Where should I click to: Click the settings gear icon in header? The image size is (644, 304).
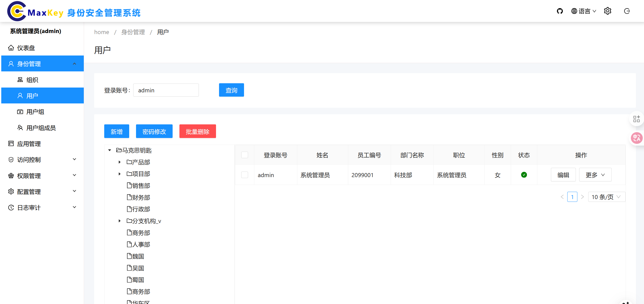tap(607, 11)
